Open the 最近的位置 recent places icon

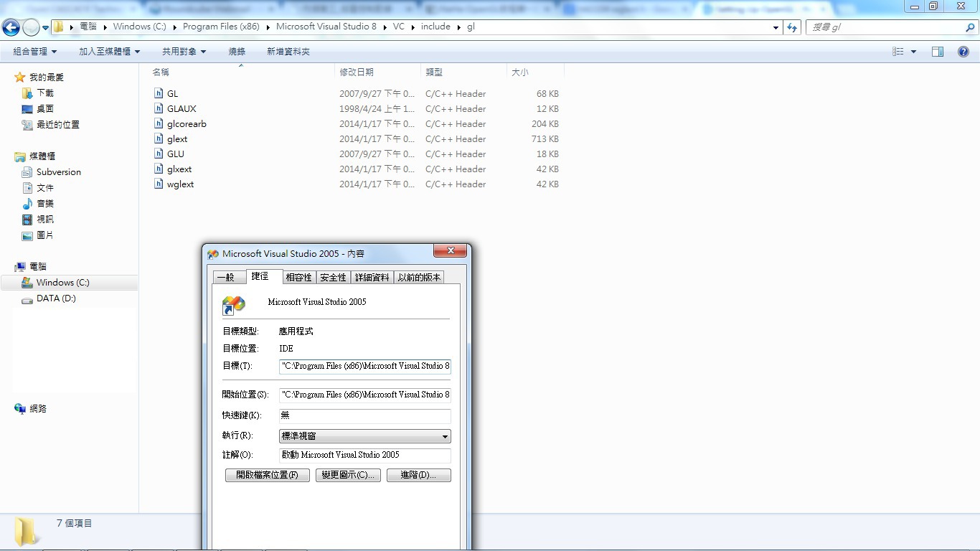[x=27, y=125]
